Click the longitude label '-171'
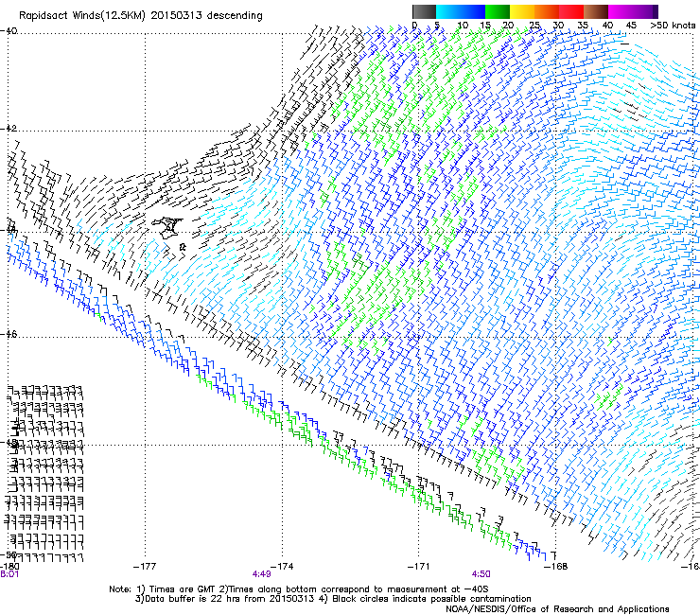 pyautogui.click(x=418, y=567)
